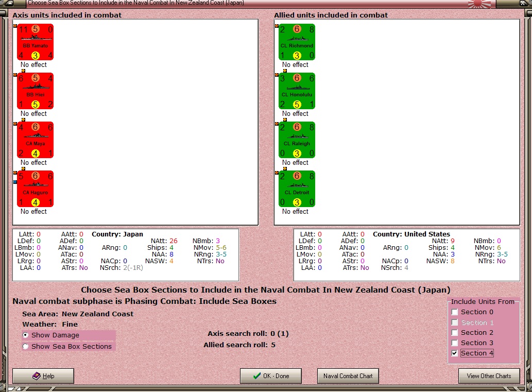Click 'No effect' text under CA Haguro
The height and width of the screenshot is (392, 532).
33,211
